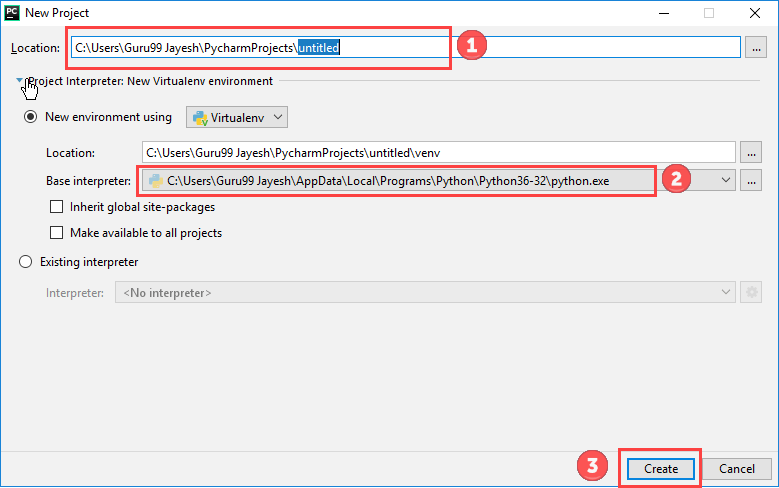
Task: Click the PyCharm logo in the title bar
Action: click(x=12, y=13)
